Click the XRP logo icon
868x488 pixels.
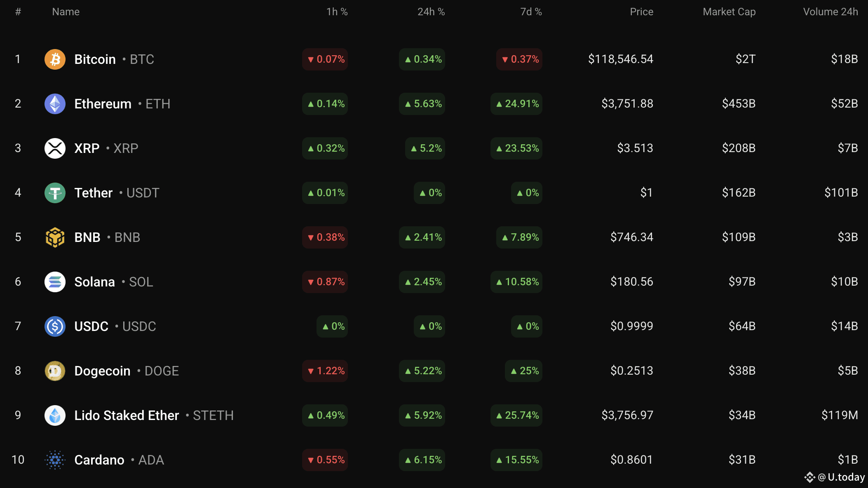55,148
